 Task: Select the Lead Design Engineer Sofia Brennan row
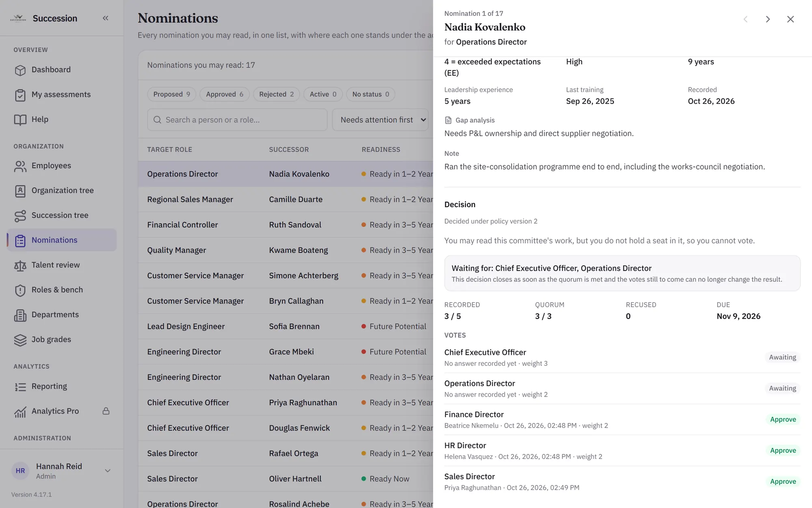[x=285, y=326]
